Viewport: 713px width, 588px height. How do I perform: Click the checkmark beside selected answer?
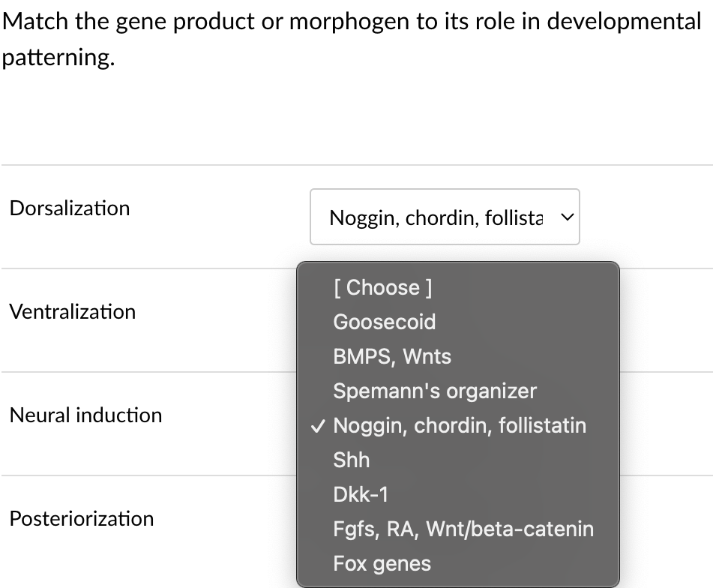click(318, 425)
